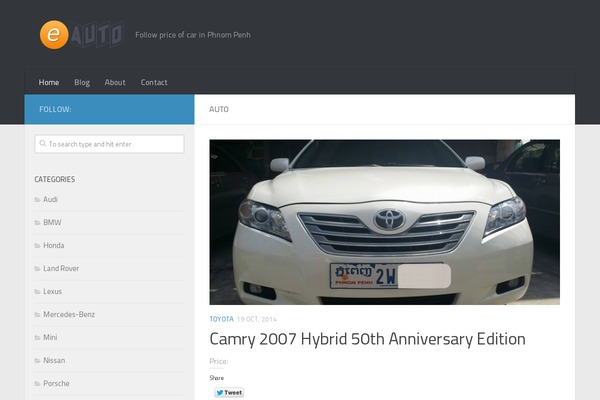
Task: Click the Price: label
Action: [x=218, y=361]
